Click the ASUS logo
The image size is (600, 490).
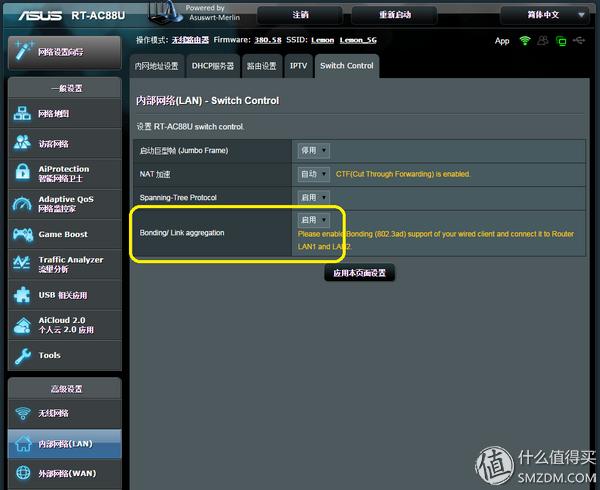(40, 16)
